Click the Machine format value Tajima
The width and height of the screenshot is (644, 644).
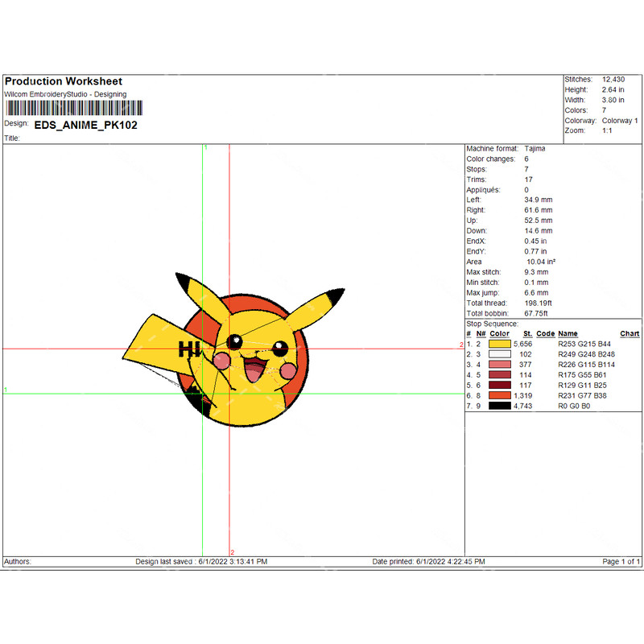click(534, 149)
